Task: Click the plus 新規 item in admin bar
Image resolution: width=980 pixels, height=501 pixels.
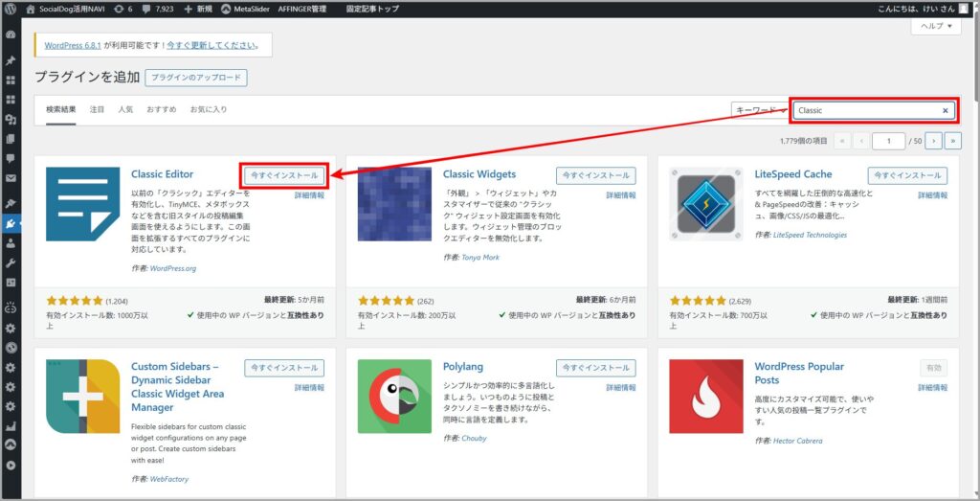Action: coord(197,10)
